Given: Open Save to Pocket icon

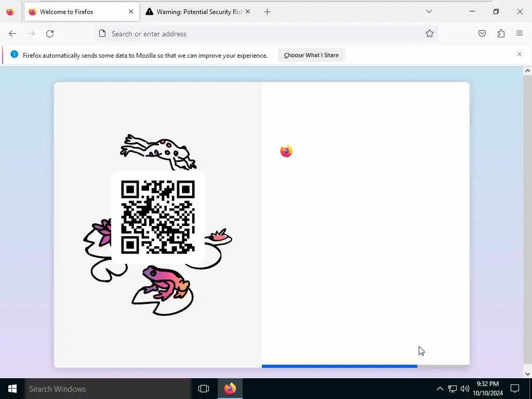Looking at the screenshot, I should (482, 33).
